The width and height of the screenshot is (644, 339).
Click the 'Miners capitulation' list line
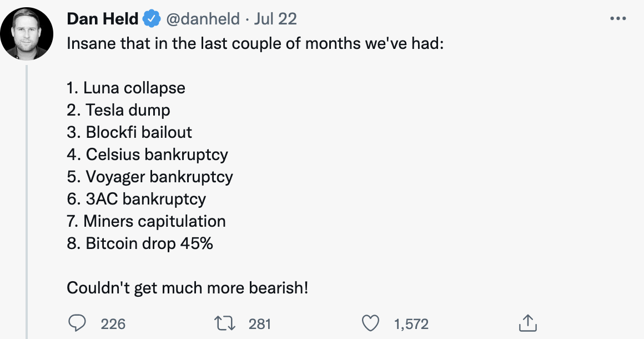click(146, 221)
